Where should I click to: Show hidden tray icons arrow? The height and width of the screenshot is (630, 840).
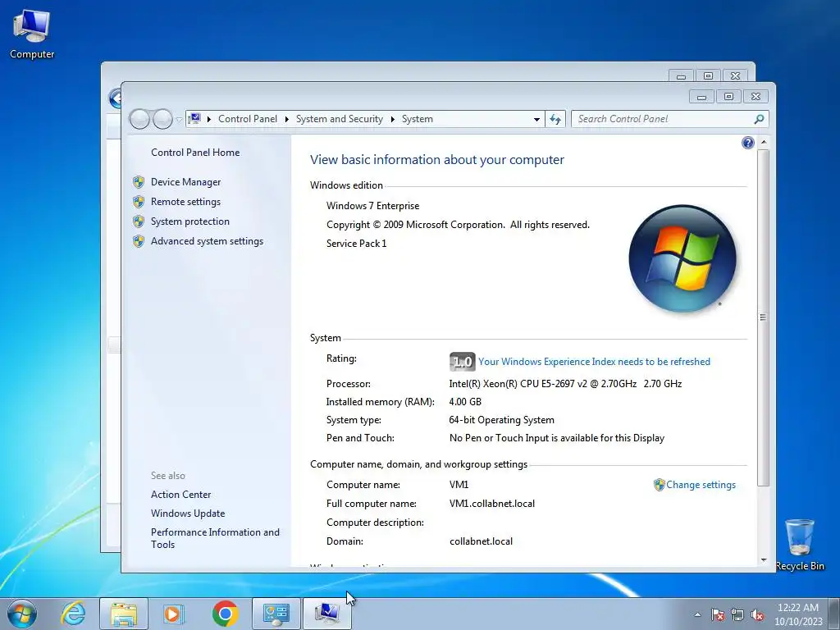[697, 615]
